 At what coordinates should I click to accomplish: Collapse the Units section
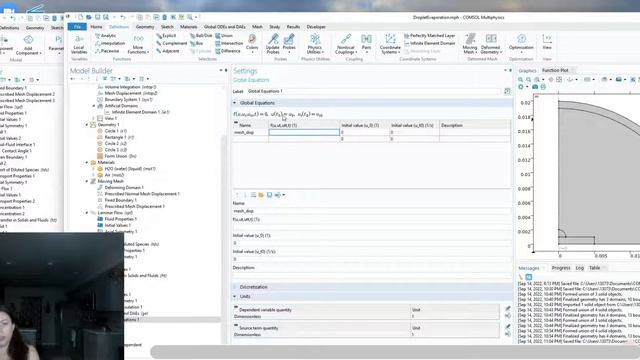coord(235,296)
